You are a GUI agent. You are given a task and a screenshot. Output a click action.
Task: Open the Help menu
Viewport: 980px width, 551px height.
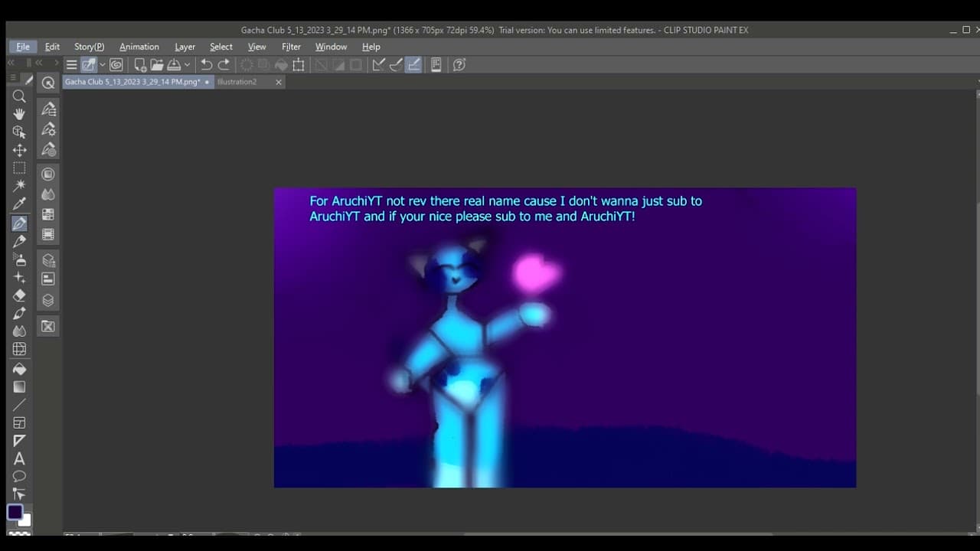coord(371,47)
